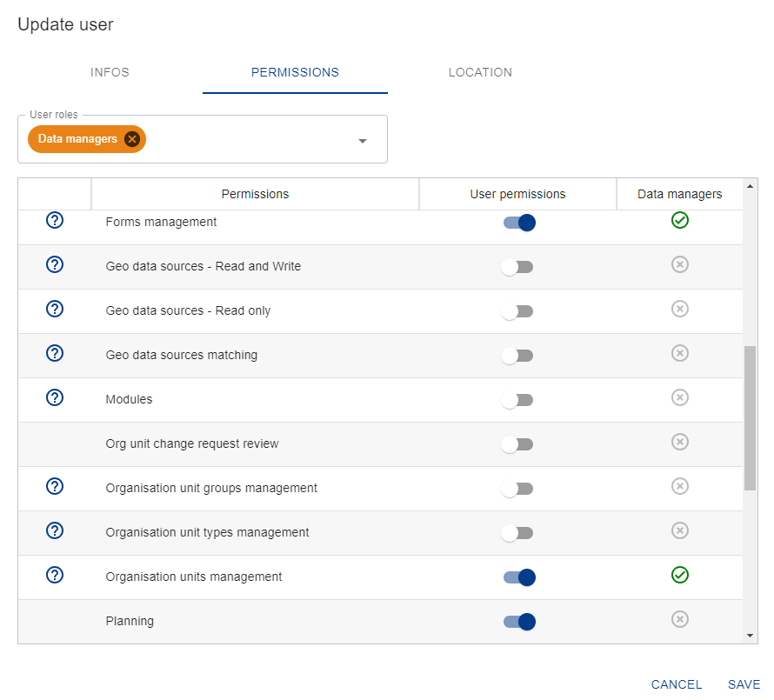Enable Geo data sources Read only toggle
This screenshot has height=700, width=774.
(x=517, y=311)
